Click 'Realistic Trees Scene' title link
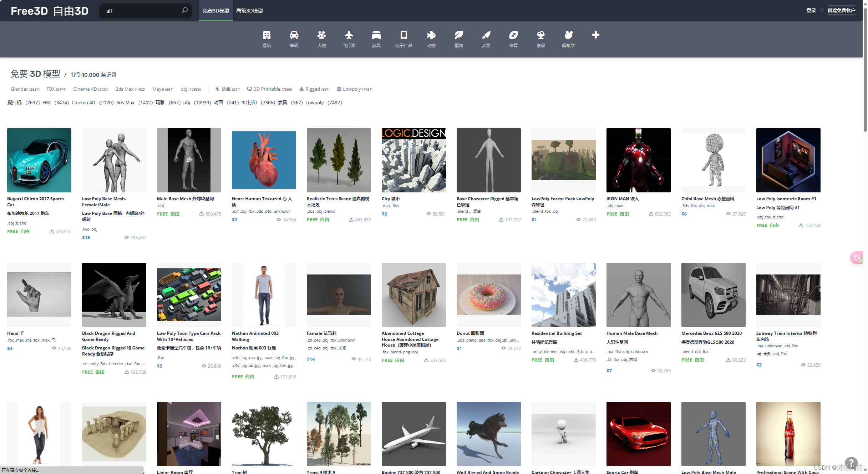Screen dimensions: 868x474 [338, 202]
